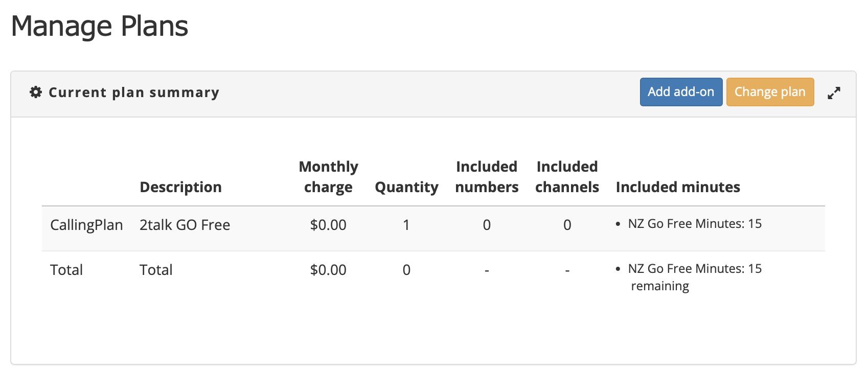Image resolution: width=868 pixels, height=371 pixels.
Task: Click the Included numbers column header
Action: (487, 177)
